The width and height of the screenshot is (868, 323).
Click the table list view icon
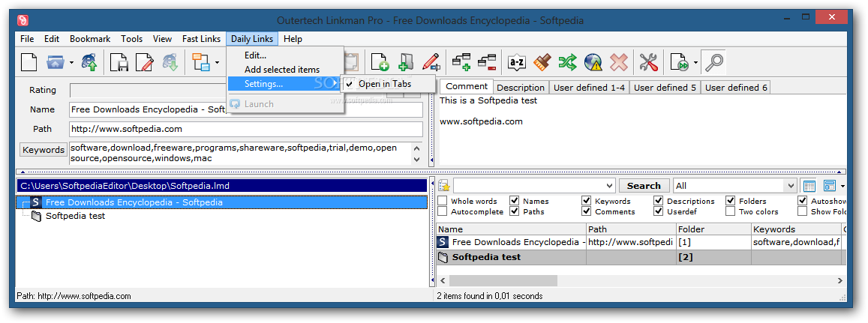pyautogui.click(x=809, y=186)
